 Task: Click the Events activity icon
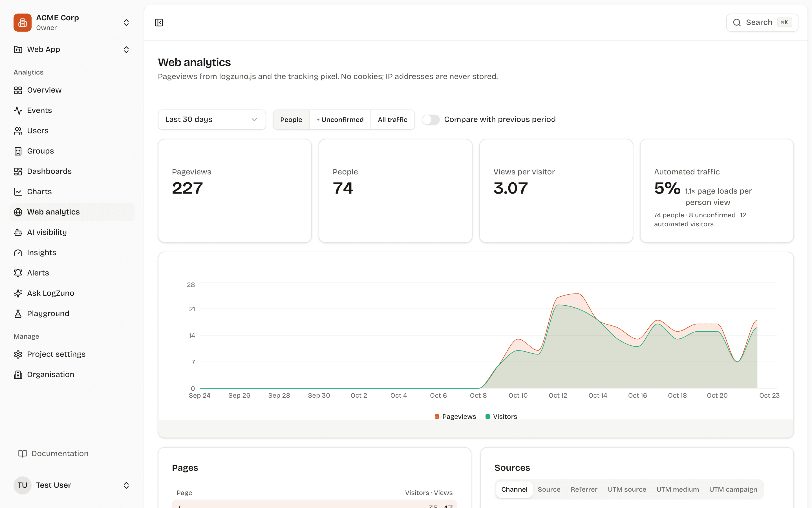18,111
